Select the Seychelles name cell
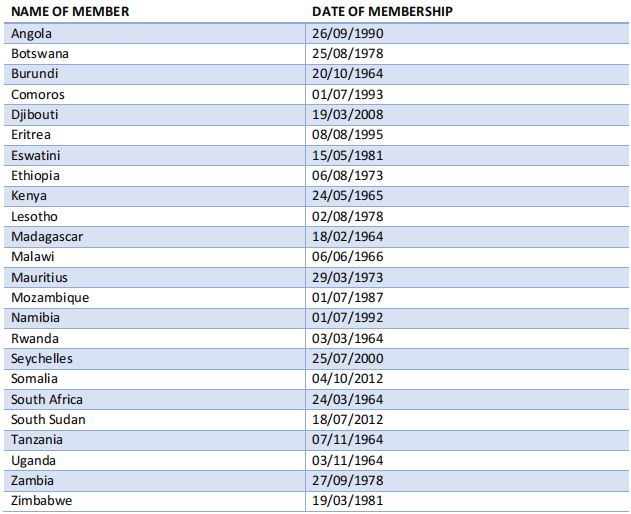Screen dimensions: 631x514 42,359
